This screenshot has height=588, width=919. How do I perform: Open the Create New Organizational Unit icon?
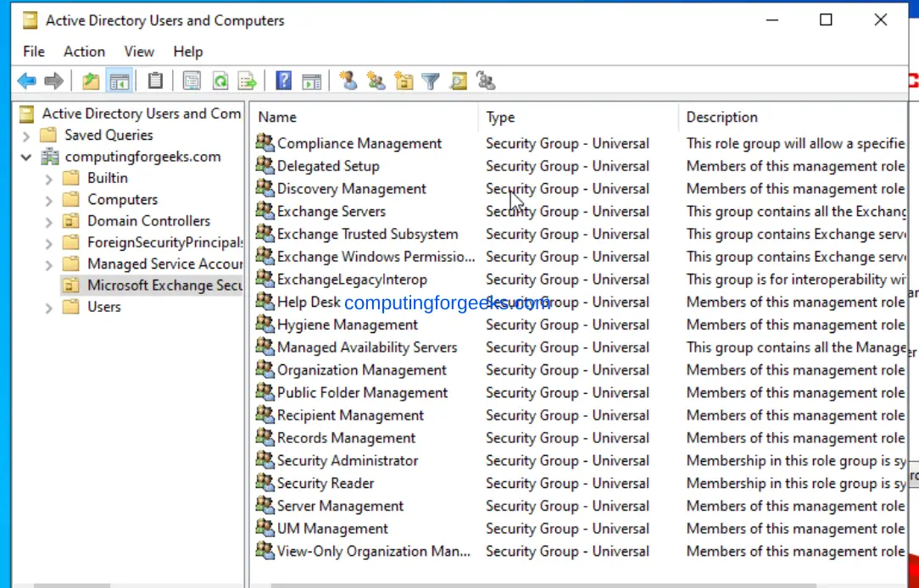(404, 80)
